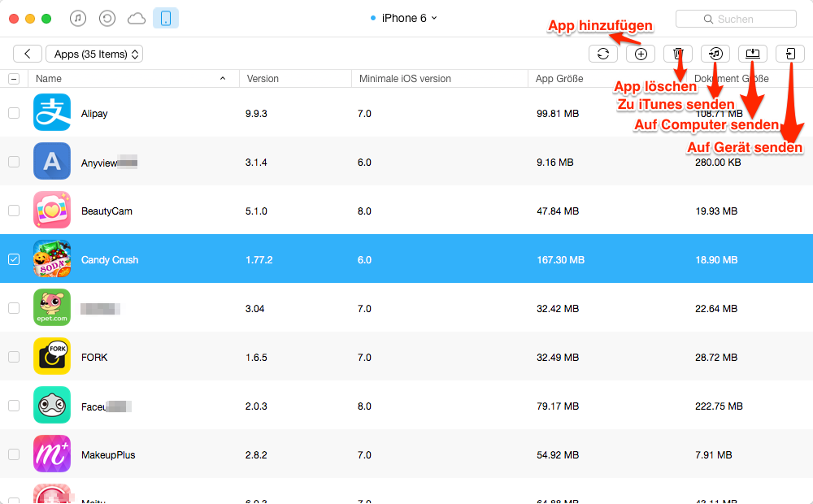Click the 222.75 MB document size
Image resolution: width=813 pixels, height=504 pixels.
(720, 406)
